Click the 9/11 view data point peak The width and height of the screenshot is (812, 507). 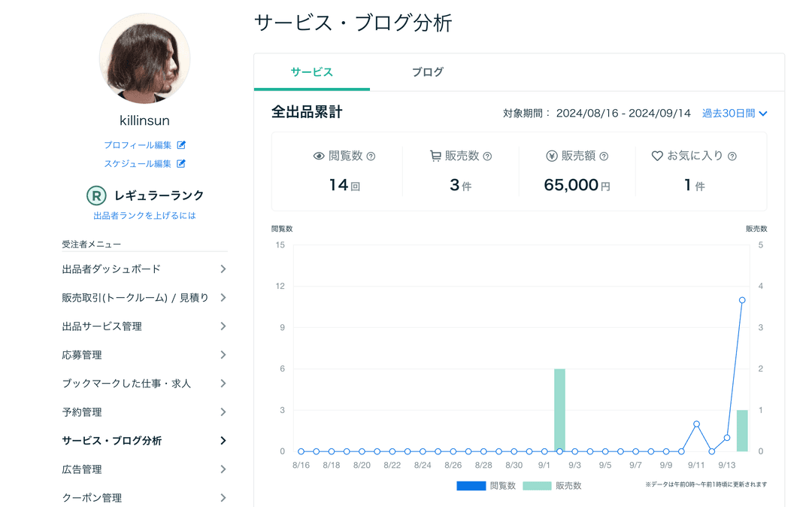pyautogui.click(x=696, y=424)
